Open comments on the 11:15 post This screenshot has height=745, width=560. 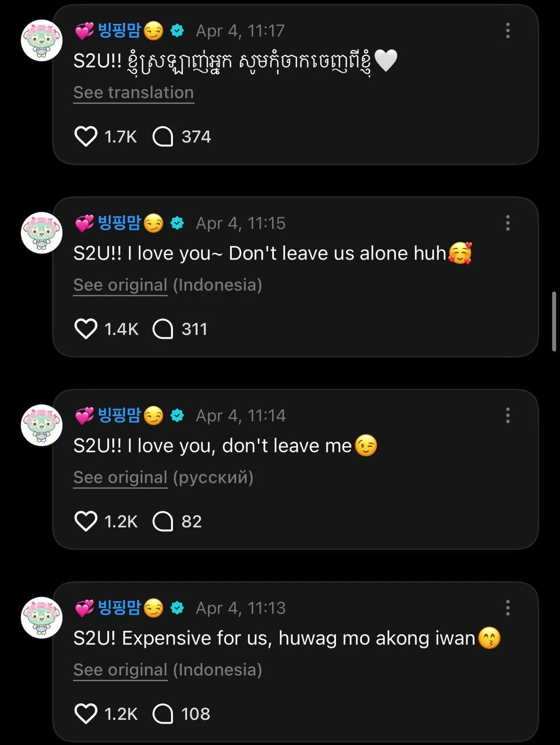click(x=163, y=329)
